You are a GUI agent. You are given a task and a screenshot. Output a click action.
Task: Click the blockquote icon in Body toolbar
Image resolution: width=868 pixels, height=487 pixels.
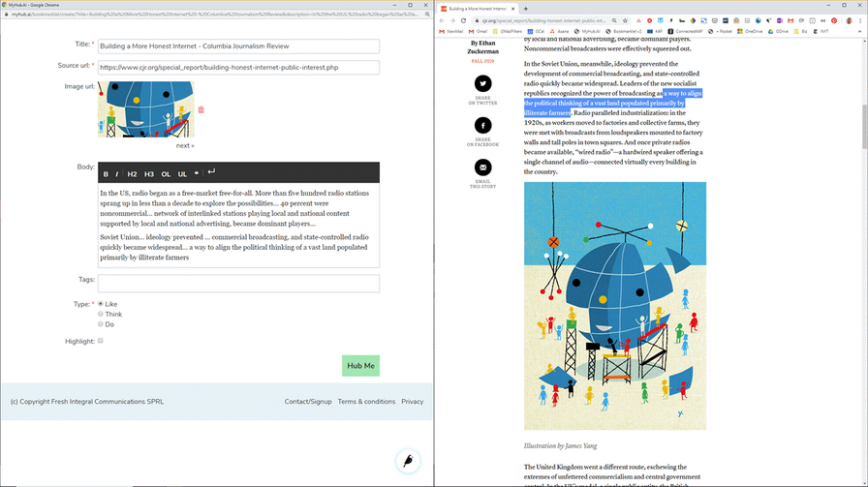tap(197, 173)
